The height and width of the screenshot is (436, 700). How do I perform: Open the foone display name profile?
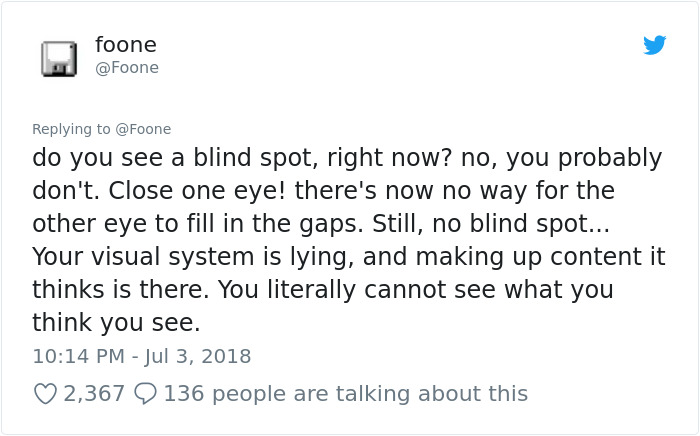point(126,45)
